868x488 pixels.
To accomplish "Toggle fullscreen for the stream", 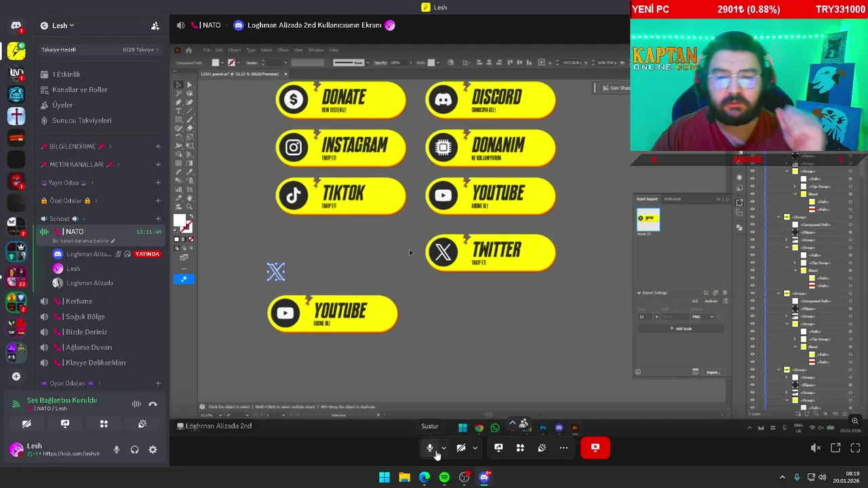I will [855, 447].
